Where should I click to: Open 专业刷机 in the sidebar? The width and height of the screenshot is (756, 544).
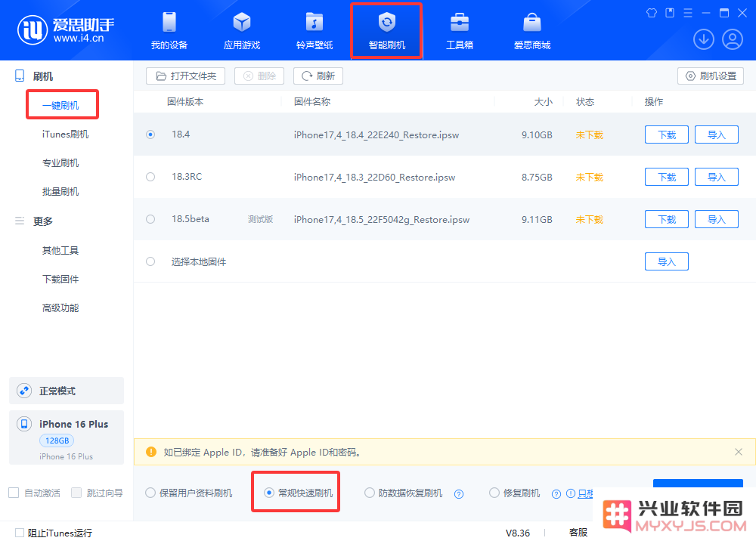pos(60,163)
